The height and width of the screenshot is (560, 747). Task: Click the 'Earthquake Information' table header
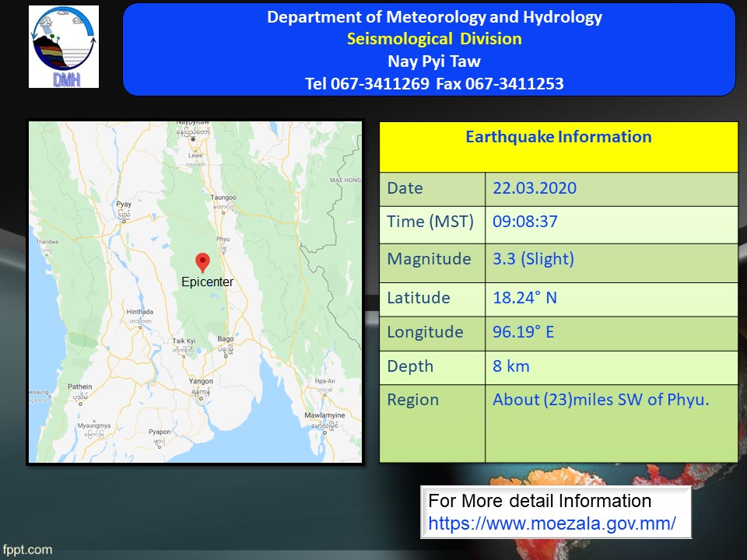click(x=559, y=137)
